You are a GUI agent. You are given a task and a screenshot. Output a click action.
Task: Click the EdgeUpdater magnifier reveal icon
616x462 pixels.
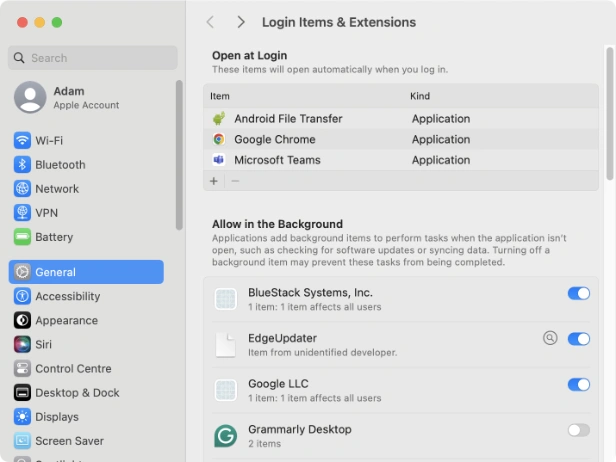[549, 338]
